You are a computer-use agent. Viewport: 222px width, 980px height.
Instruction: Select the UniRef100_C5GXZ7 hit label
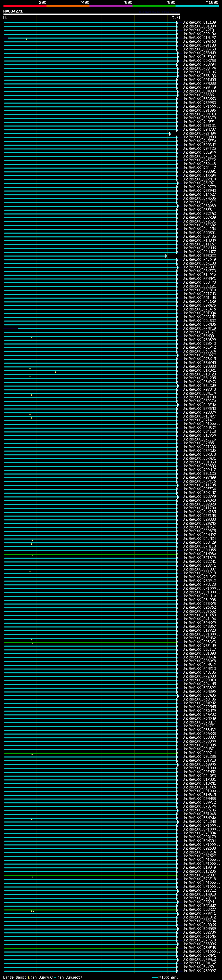click(199, 909)
